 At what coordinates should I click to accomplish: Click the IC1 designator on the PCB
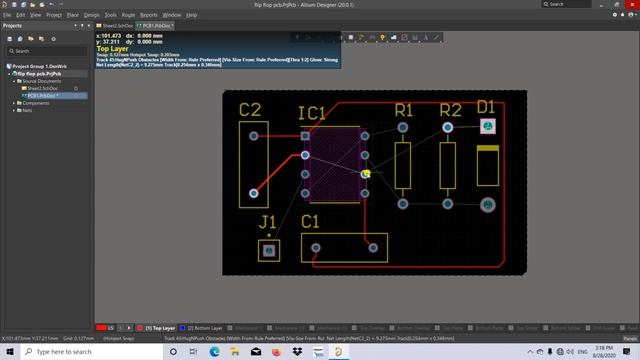(312, 113)
